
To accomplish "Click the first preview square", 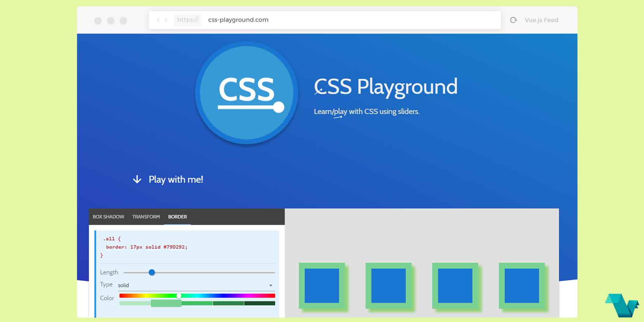I will coord(322,286).
